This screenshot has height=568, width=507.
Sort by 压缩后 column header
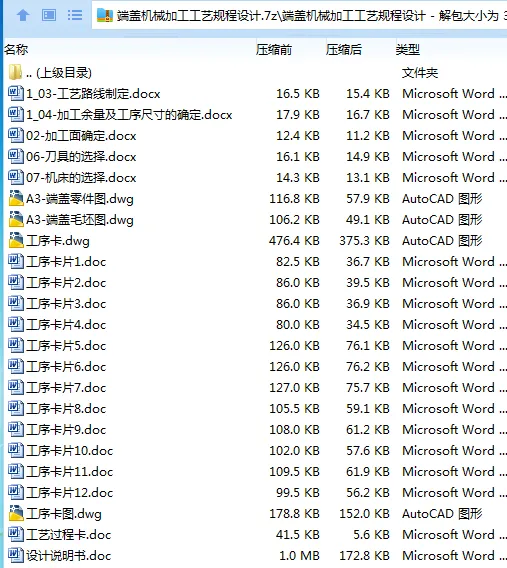pyautogui.click(x=344, y=50)
